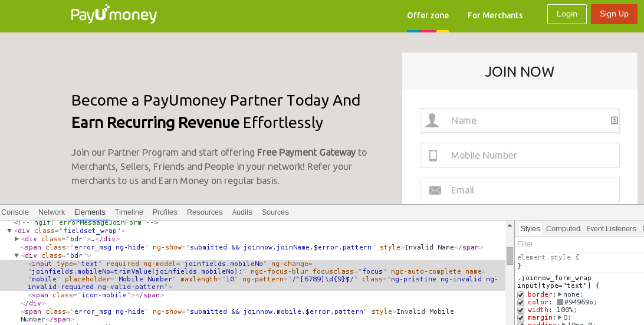Switch to the Computed sidebar tab
Screen dimensions: 644x325
(563, 229)
